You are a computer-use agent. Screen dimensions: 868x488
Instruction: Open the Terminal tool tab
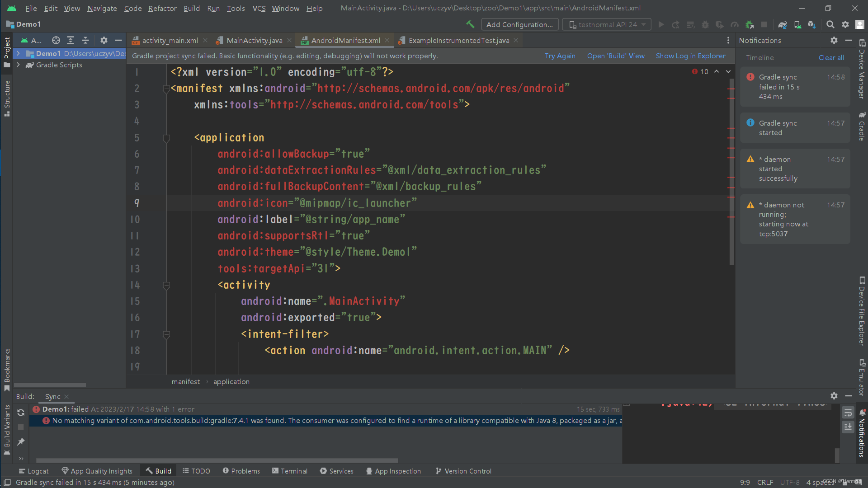(290, 471)
